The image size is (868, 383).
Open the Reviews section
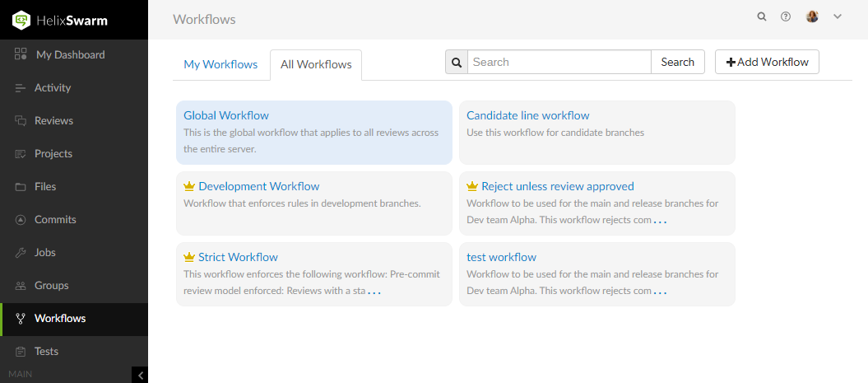point(53,121)
